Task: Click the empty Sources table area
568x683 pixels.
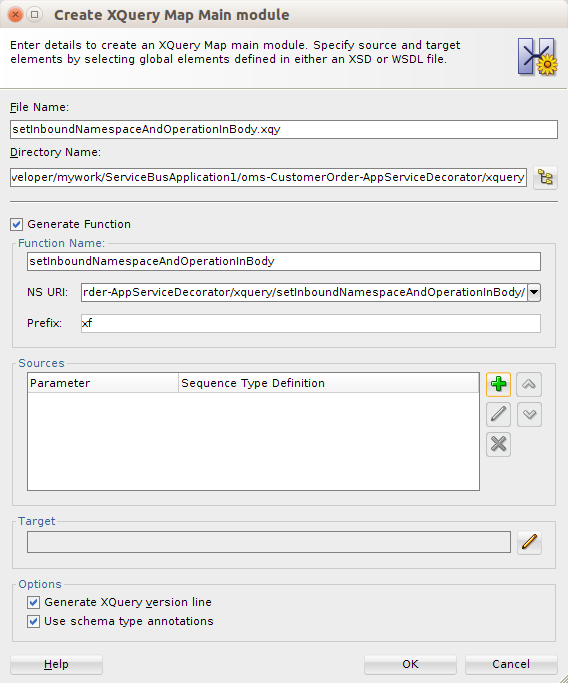Action: tap(254, 441)
